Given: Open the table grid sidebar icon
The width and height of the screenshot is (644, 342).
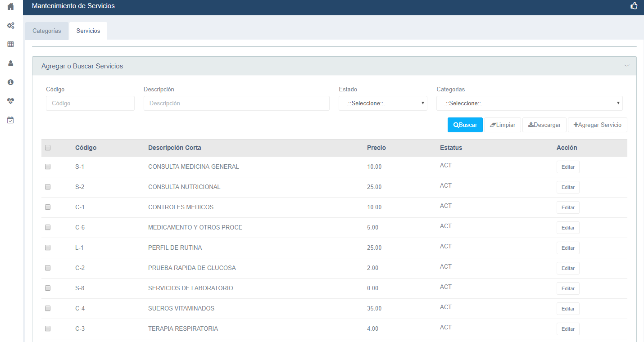Looking at the screenshot, I should click(x=11, y=45).
